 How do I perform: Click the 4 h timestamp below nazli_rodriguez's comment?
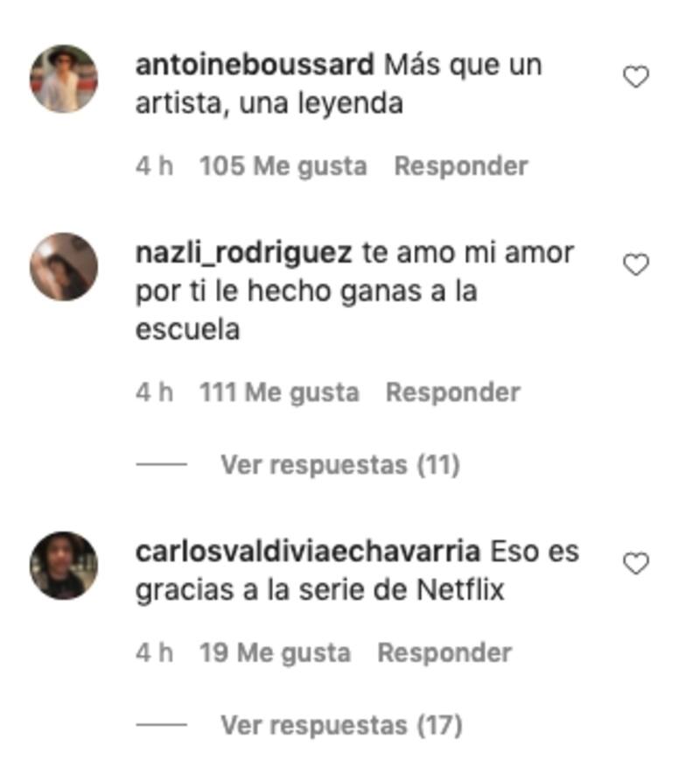coord(154,392)
